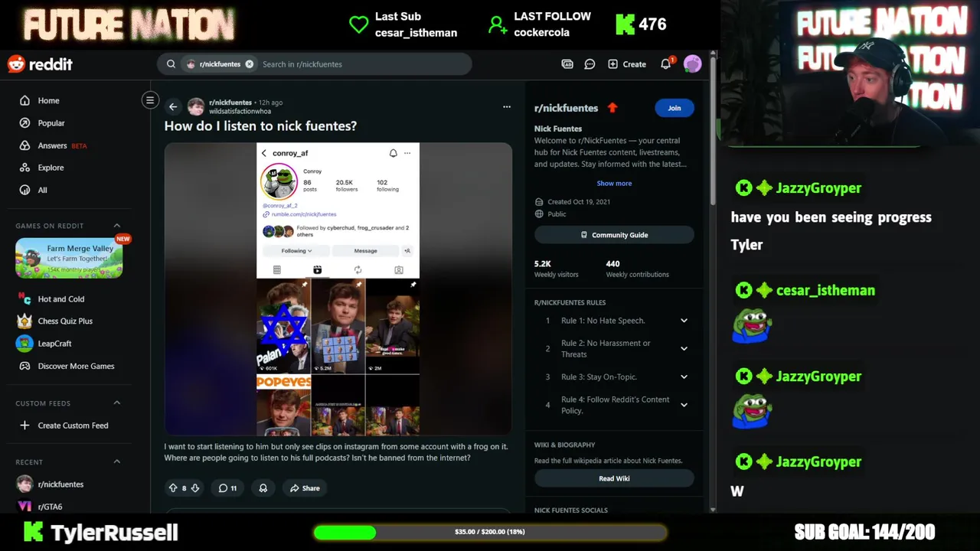Open the advertise icon in Reddit header

pyautogui.click(x=567, y=64)
